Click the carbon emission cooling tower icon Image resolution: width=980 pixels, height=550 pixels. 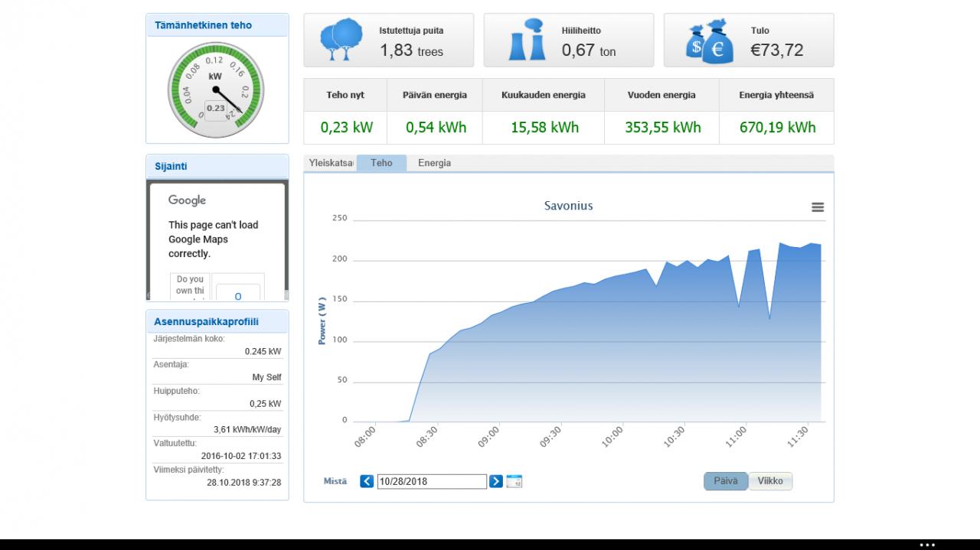pyautogui.click(x=527, y=40)
